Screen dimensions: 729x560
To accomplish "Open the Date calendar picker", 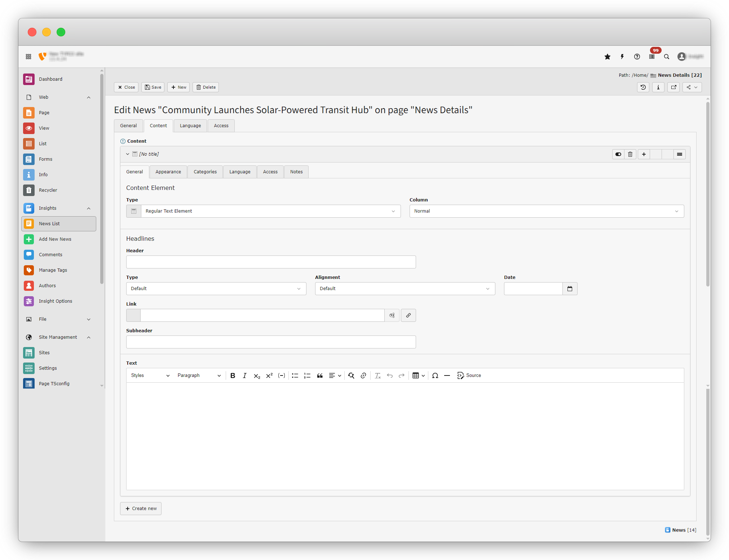I will 570,289.
